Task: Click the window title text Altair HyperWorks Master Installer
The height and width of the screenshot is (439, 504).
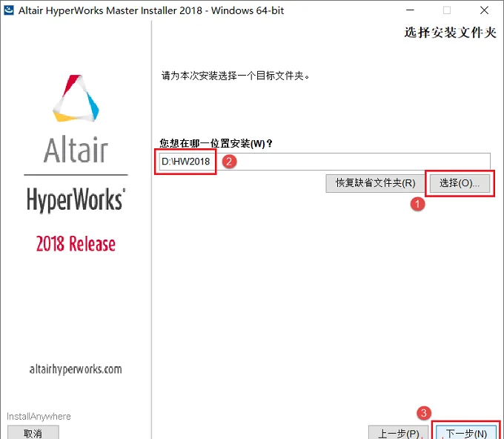Action: tap(151, 10)
